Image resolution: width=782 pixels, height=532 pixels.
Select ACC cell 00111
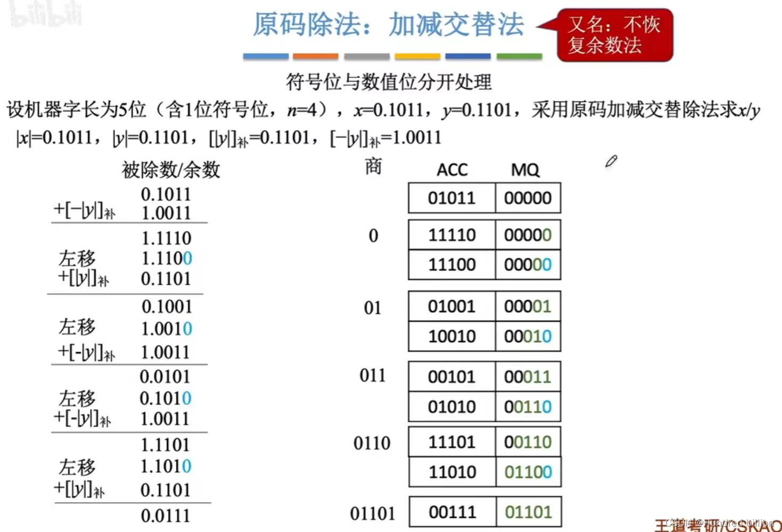(x=452, y=512)
